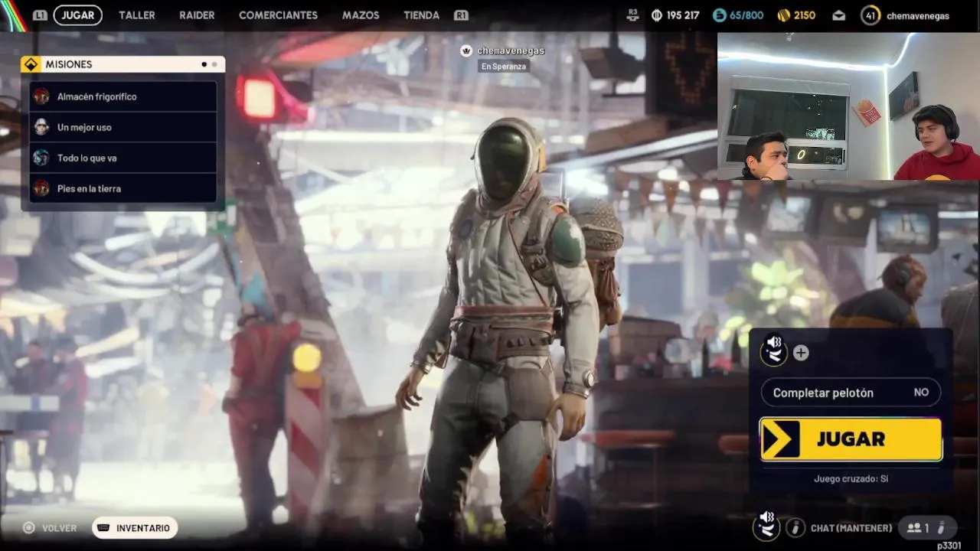Click the VOLVER back button
Image resolution: width=980 pixels, height=551 pixels.
(x=49, y=528)
